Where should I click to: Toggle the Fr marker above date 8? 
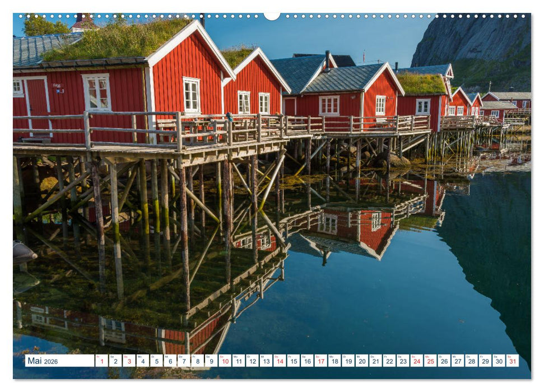point(195,357)
